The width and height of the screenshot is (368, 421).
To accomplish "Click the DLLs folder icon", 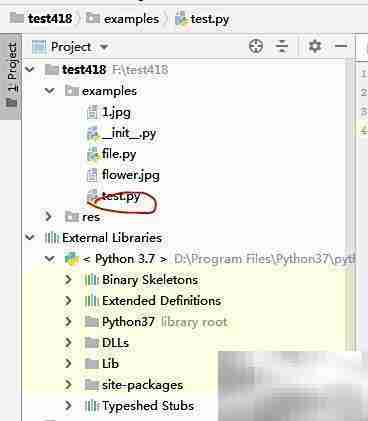I will [91, 343].
